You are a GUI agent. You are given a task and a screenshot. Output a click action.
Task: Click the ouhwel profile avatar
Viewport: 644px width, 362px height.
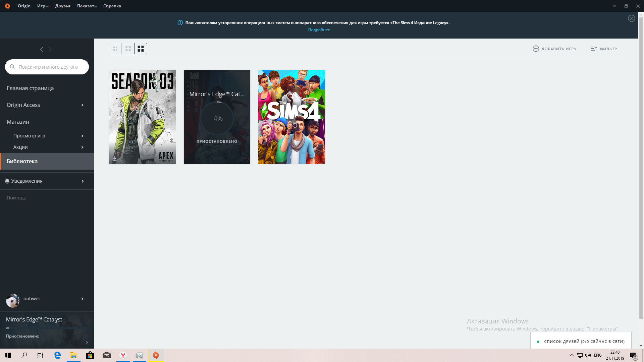pos(13,301)
